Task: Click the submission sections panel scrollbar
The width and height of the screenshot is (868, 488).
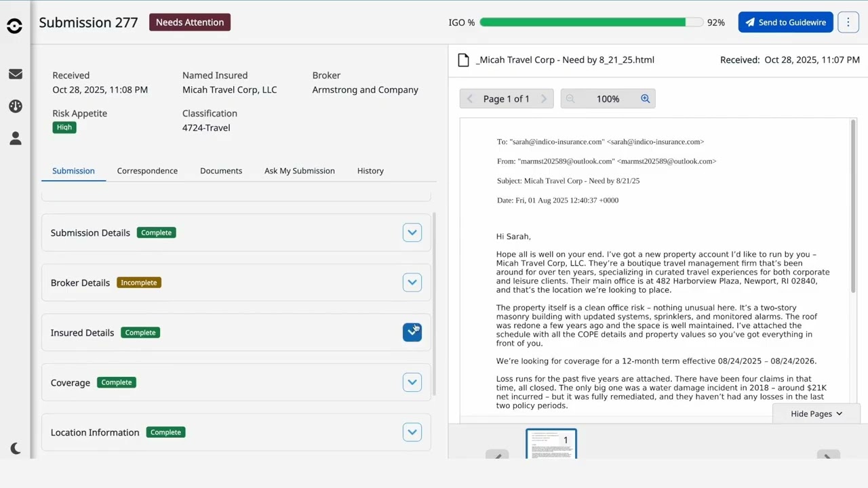Action: pos(434,304)
